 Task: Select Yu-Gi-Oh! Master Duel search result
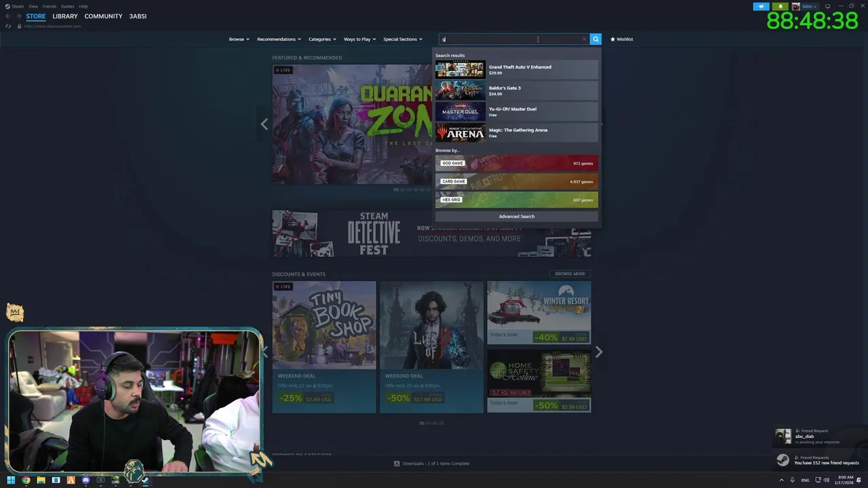517,111
